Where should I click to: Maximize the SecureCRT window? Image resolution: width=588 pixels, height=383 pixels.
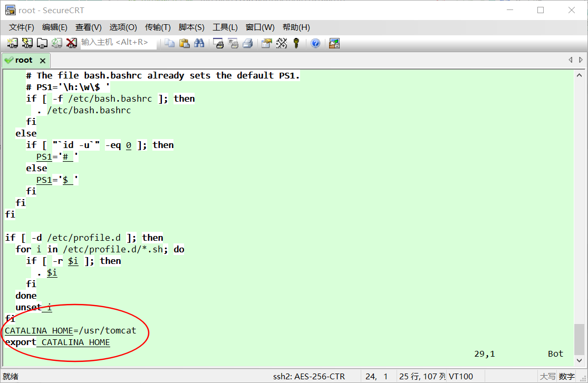tap(541, 10)
